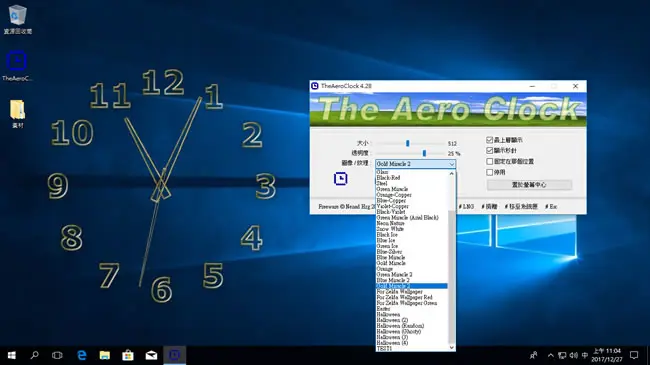
Task: Click the size slider handle
Action: 407,143
